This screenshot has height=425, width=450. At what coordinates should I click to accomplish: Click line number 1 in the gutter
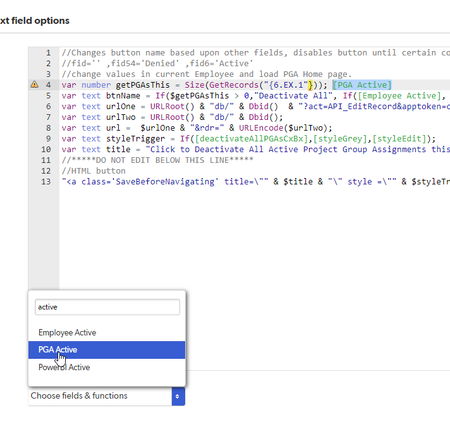click(x=49, y=53)
